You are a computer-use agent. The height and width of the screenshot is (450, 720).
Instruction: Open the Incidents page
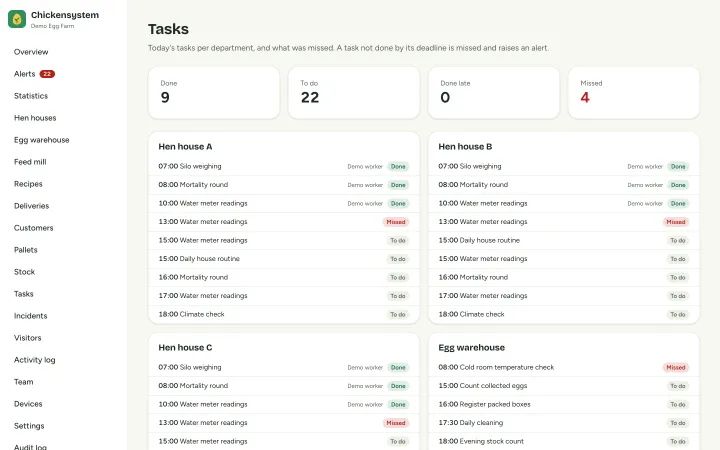point(30,316)
